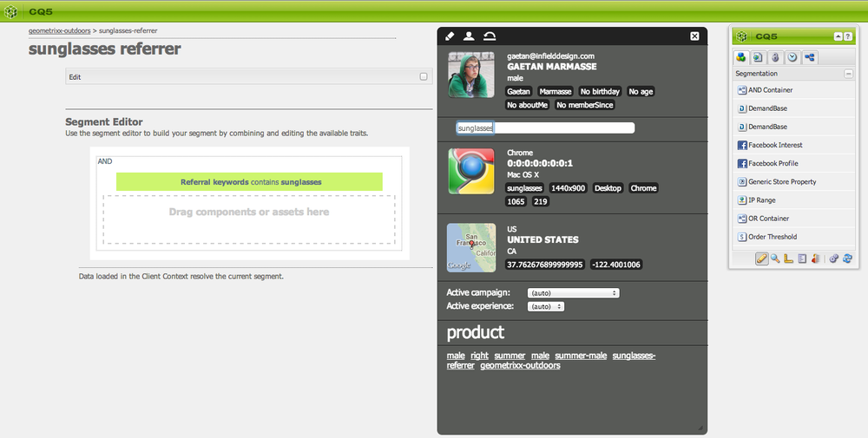Select the AND Container component
The width and height of the screenshot is (868, 438).
[794, 90]
